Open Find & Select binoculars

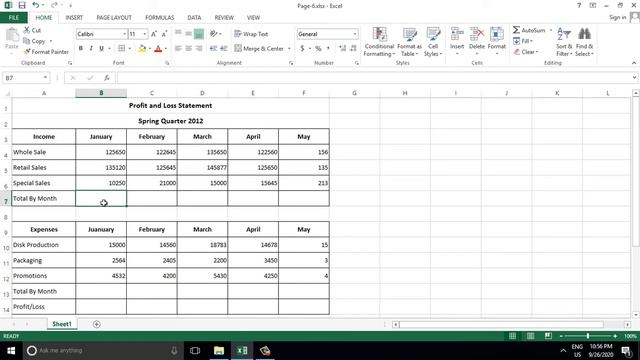pos(584,42)
